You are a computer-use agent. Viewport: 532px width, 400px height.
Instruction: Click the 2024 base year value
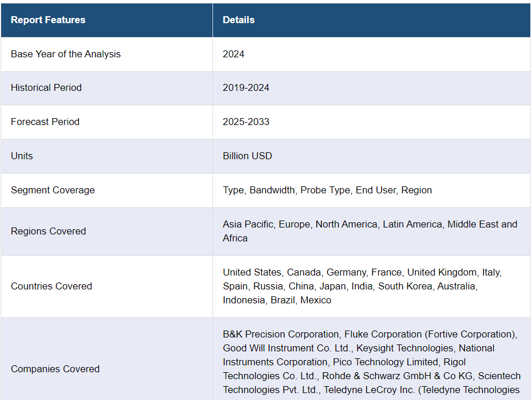[233, 54]
